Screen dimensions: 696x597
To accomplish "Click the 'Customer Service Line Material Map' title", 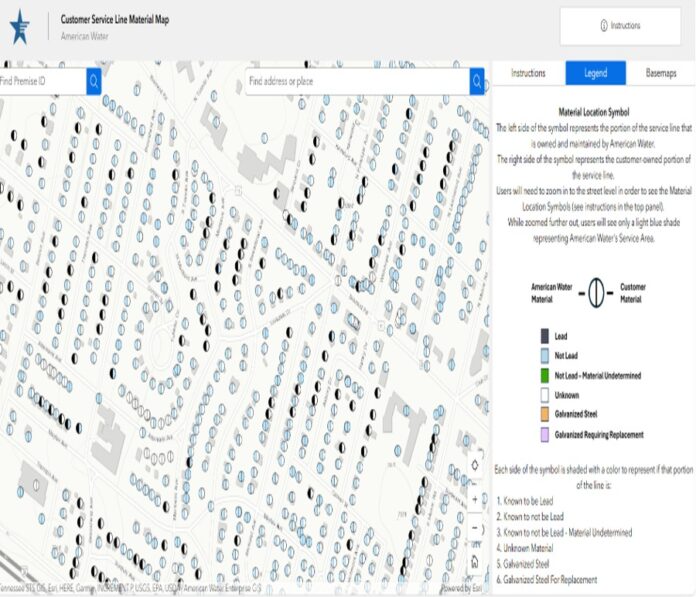I will click(115, 20).
